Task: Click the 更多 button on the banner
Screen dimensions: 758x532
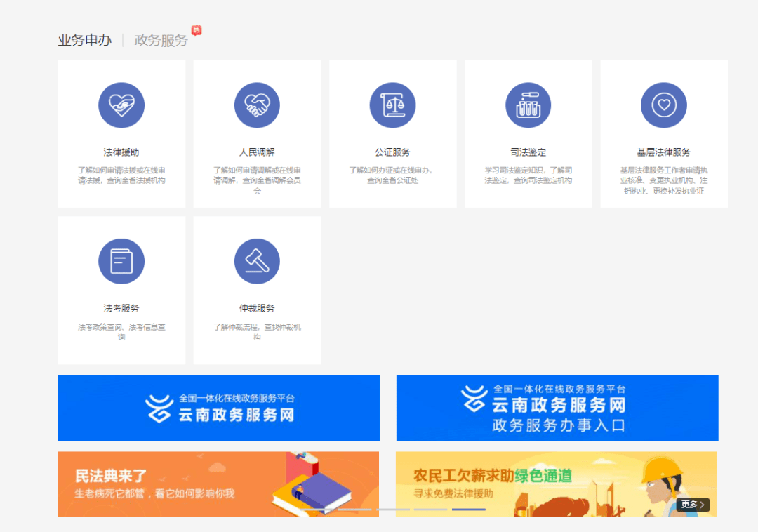Action: (x=692, y=505)
